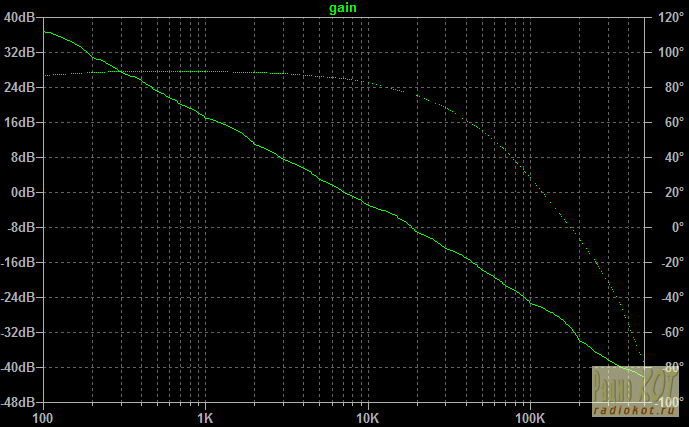Select the 1K frequency axis label
Image resolution: width=689 pixels, height=427 pixels.
click(x=205, y=417)
